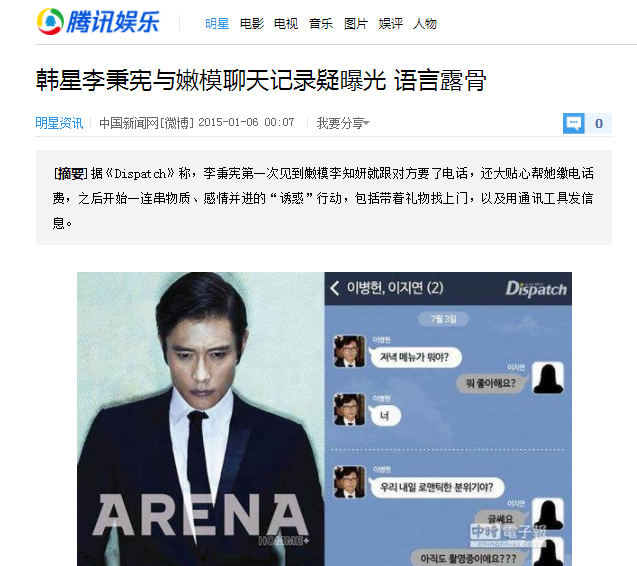
Task: Click the Tencent penguin logo icon
Action: tap(50, 22)
